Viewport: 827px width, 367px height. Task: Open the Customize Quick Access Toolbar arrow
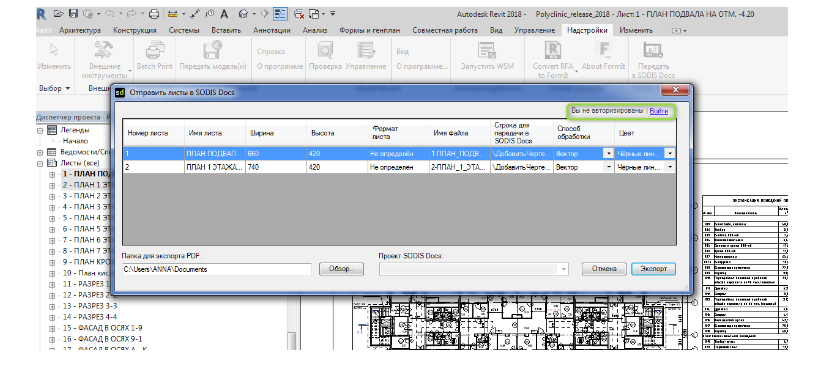point(332,14)
